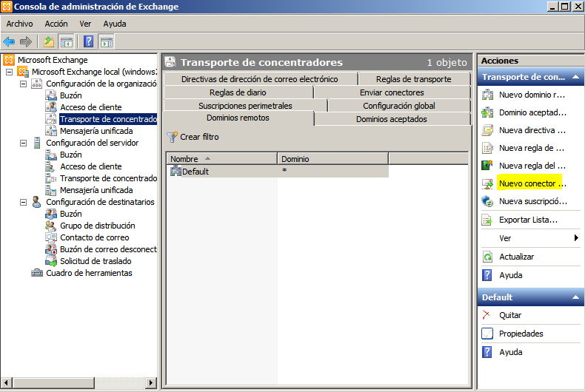Expand the Ver submenu arrow
The image size is (585, 392).
576,237
